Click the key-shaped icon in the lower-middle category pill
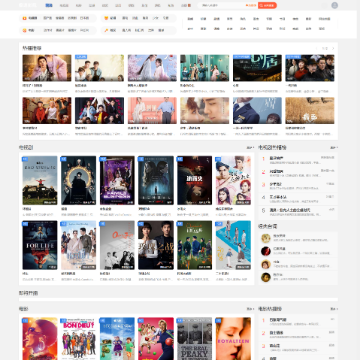Viewport: 360px width, 360px height. pos(106,30)
